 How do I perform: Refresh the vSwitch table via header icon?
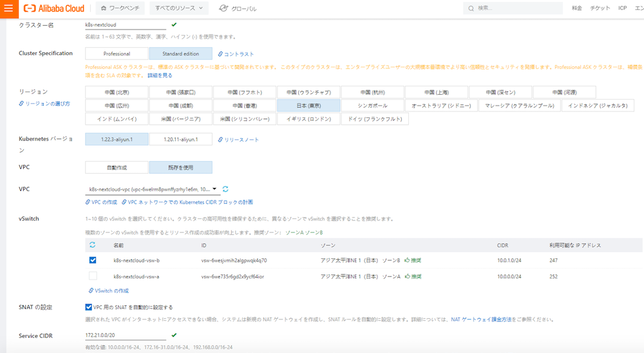click(x=93, y=245)
